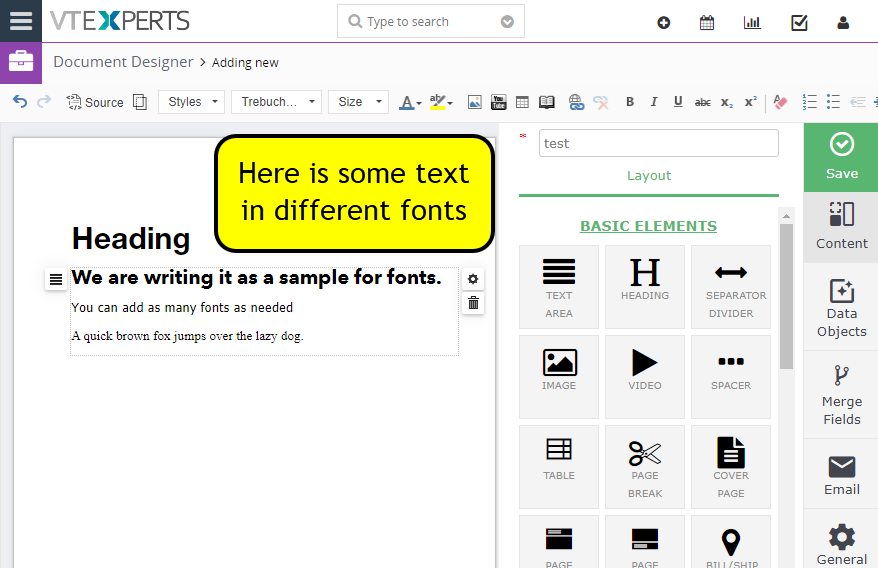This screenshot has height=568, width=878.
Task: Open the user profile icon
Action: (843, 22)
